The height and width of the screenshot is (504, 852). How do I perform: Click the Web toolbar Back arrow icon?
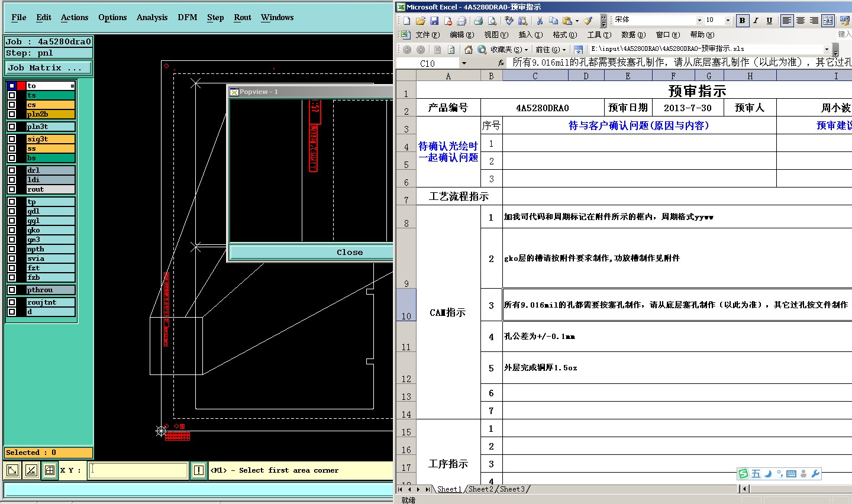[x=407, y=50]
